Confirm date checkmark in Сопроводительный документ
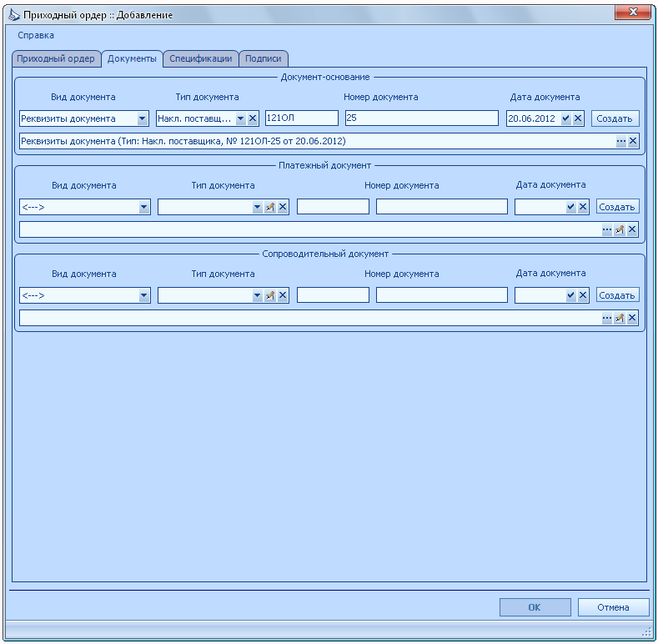 (570, 295)
